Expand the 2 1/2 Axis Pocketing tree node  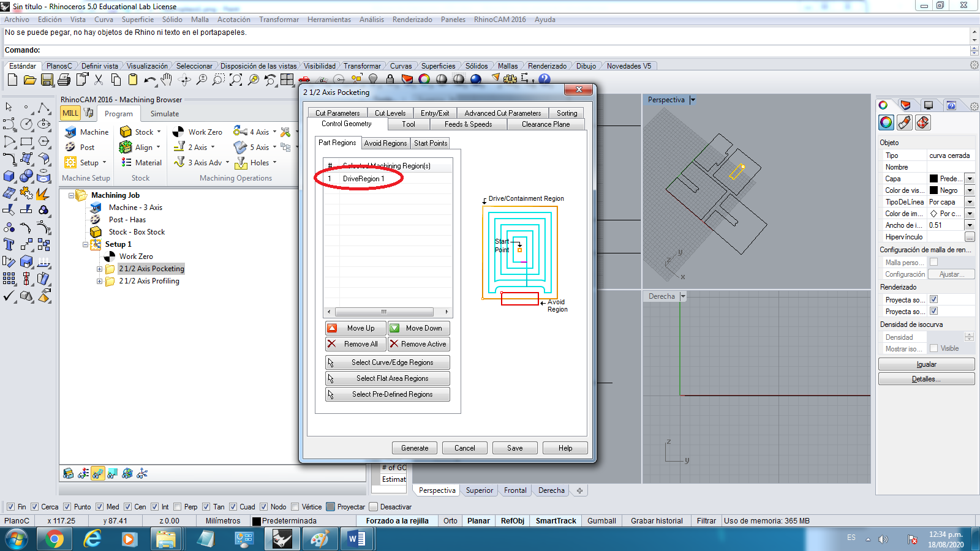click(x=100, y=269)
